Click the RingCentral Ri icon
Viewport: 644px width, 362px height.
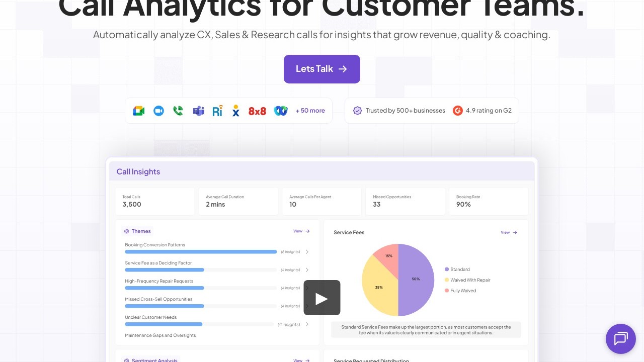coord(217,111)
